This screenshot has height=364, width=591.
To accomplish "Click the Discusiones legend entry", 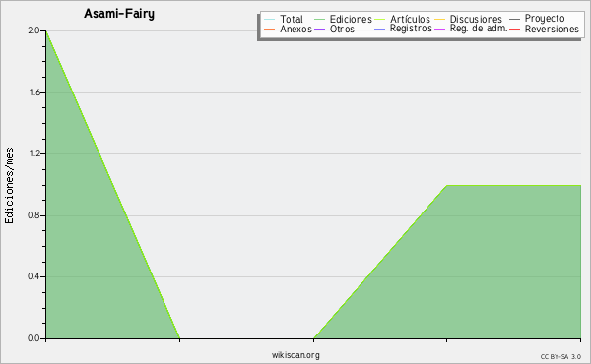I will click(x=469, y=19).
